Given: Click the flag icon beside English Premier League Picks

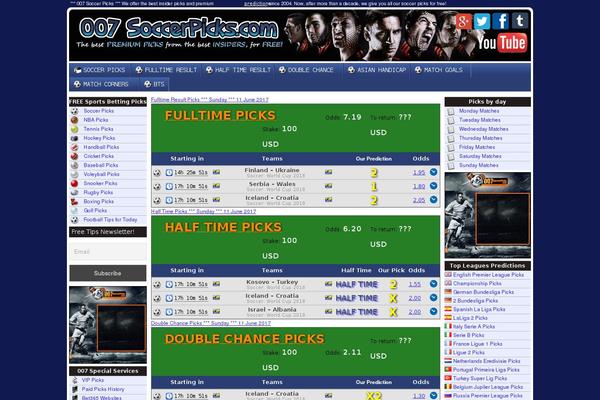Looking at the screenshot, I should tap(448, 275).
